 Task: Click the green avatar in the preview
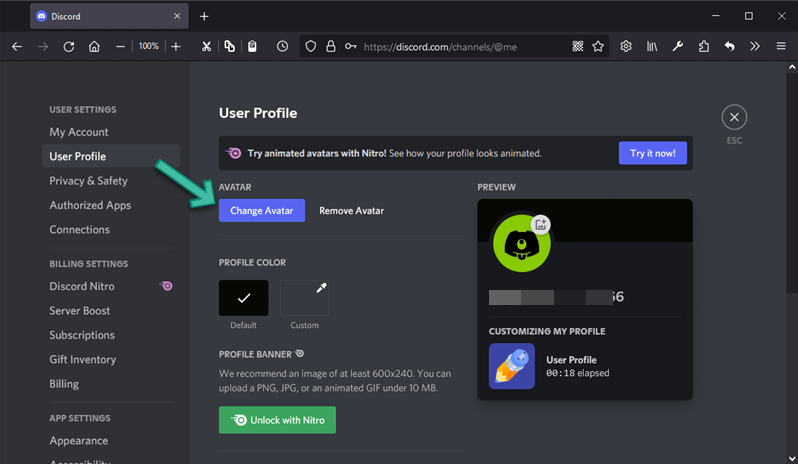coord(521,244)
